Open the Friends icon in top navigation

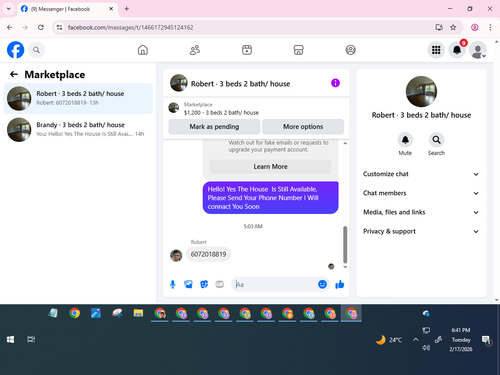[195, 50]
